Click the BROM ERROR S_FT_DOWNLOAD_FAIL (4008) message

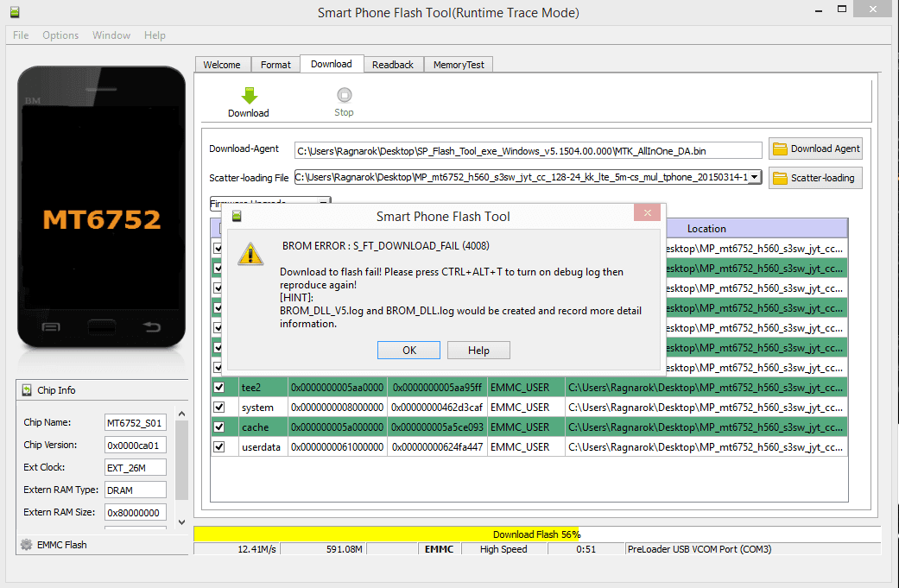pos(385,246)
